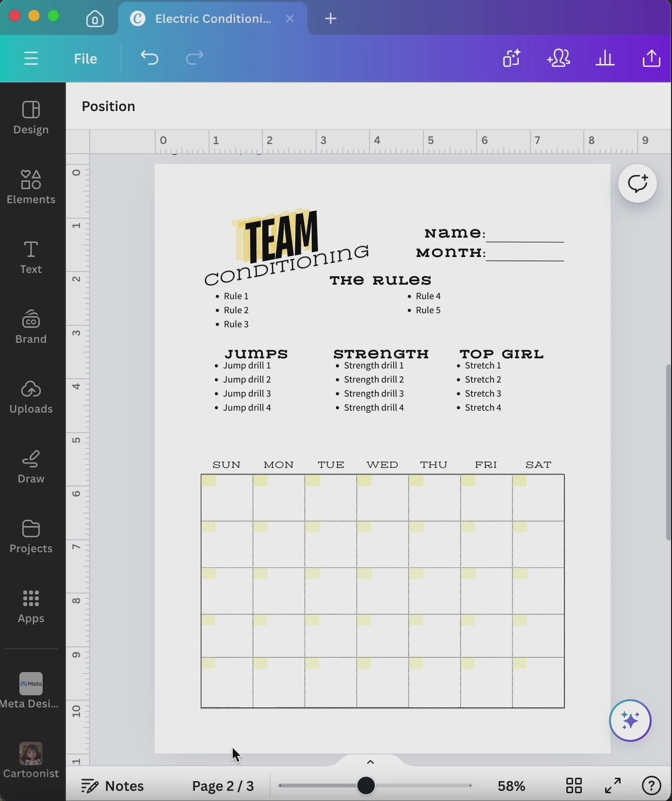Expand the page thumbnails chevron

point(370,762)
